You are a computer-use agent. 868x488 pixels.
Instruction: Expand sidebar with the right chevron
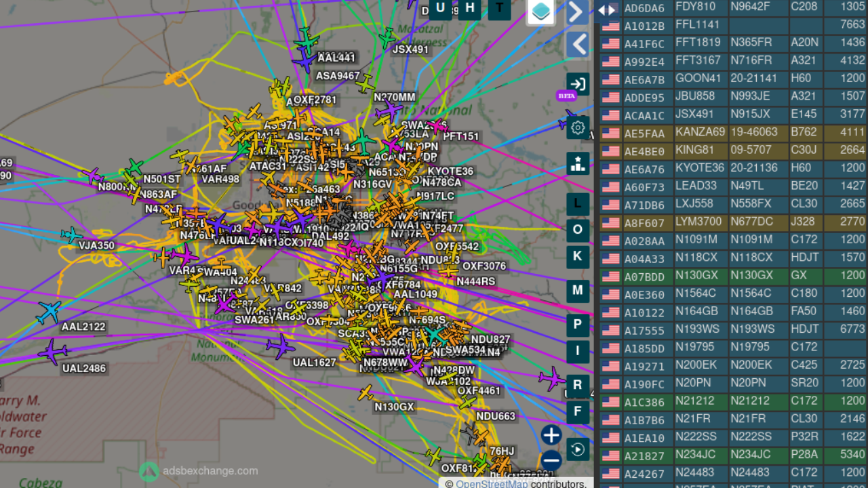[578, 12]
